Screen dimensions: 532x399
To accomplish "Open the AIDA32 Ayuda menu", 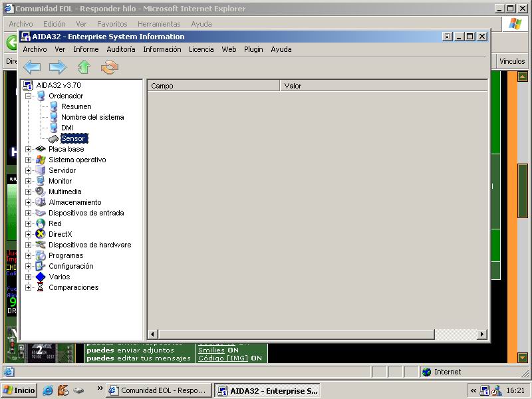I will (x=281, y=49).
